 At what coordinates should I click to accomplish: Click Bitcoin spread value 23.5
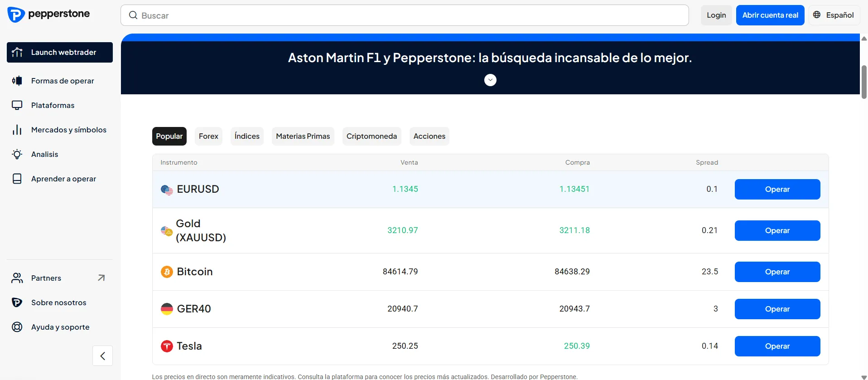tap(710, 272)
